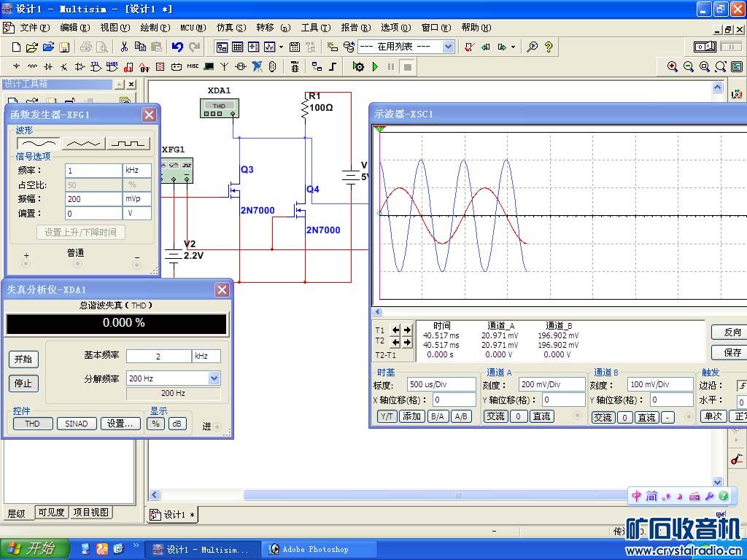Click the fundamental frequency kHz unit
Screen dimensions: 747x560
[x=206, y=356]
